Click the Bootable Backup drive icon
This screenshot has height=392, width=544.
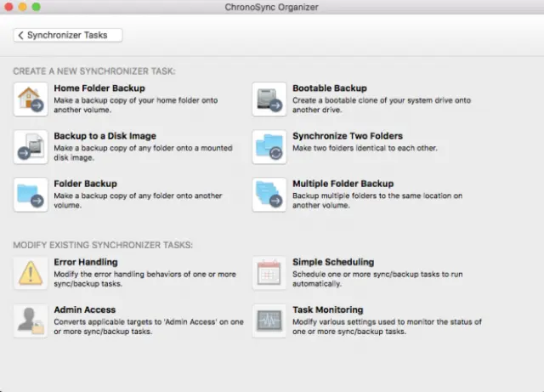click(x=269, y=99)
